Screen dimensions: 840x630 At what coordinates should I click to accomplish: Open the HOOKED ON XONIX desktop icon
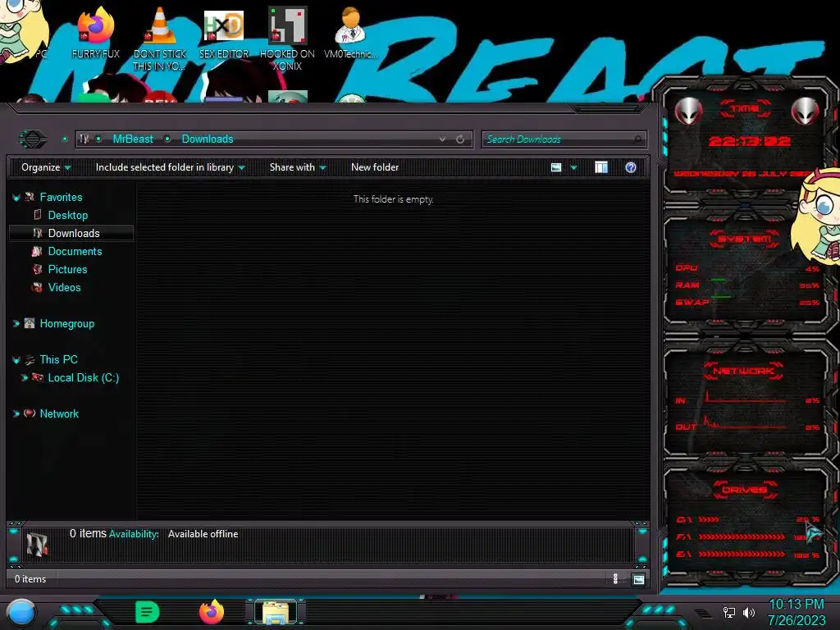287,39
